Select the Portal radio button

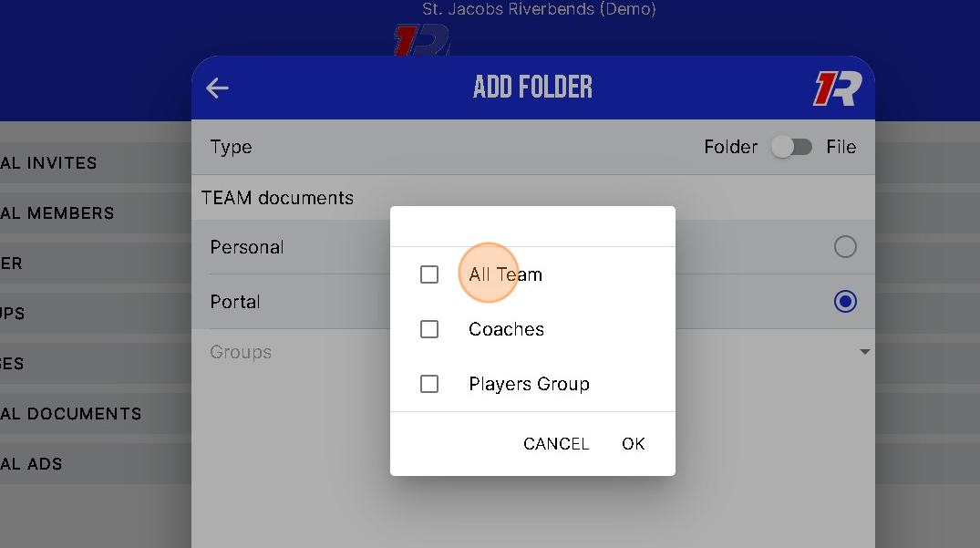coord(845,302)
